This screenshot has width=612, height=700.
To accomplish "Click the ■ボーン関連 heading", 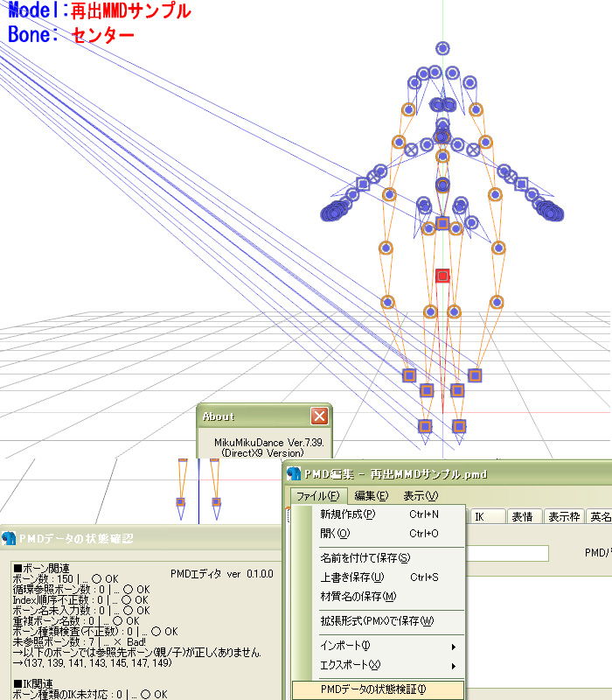I will 41,568.
